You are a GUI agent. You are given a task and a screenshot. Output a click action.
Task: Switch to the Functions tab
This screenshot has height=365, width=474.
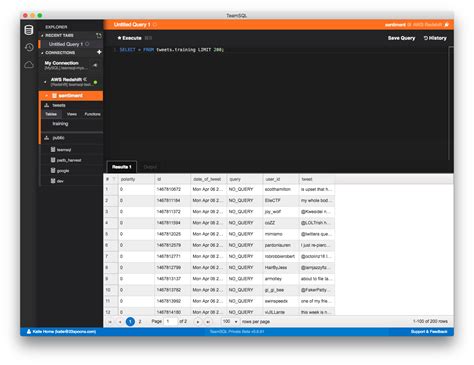click(92, 114)
